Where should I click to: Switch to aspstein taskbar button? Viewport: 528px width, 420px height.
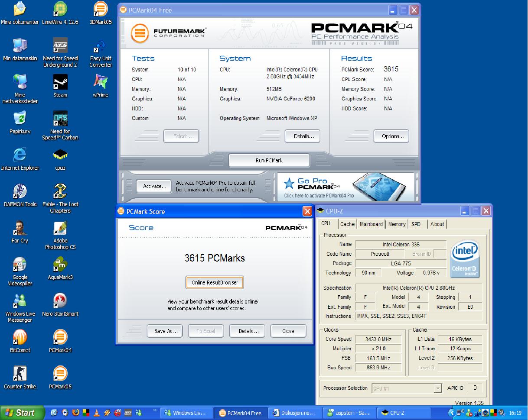pyautogui.click(x=350, y=413)
